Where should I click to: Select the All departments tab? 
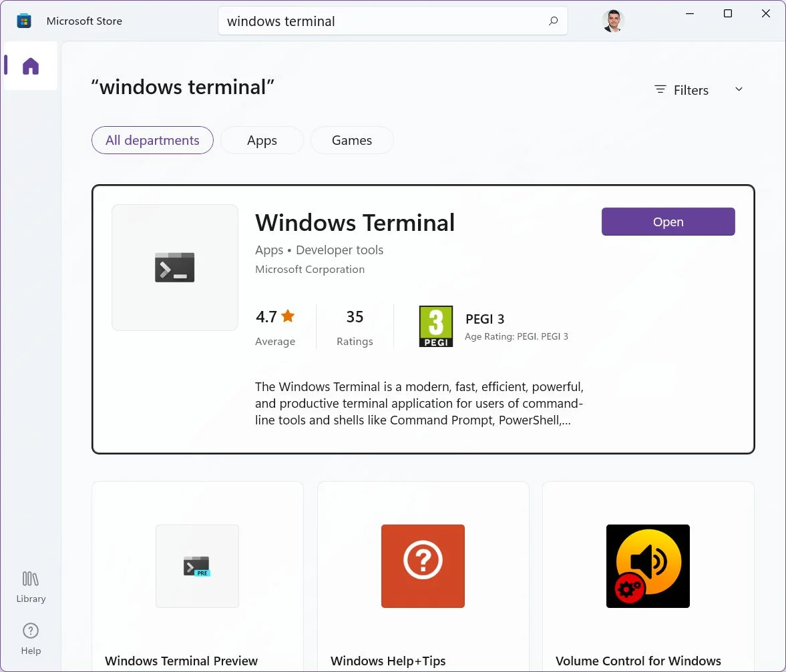pos(152,140)
